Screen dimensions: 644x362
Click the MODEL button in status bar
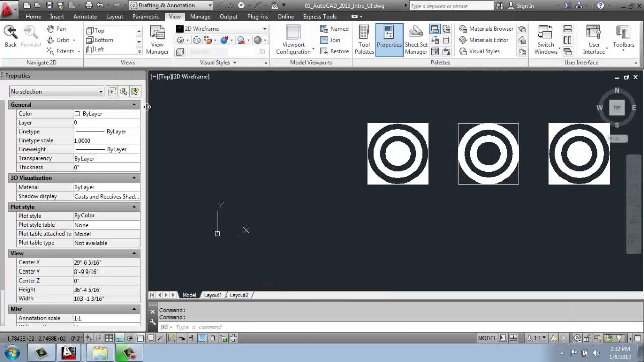(488, 338)
